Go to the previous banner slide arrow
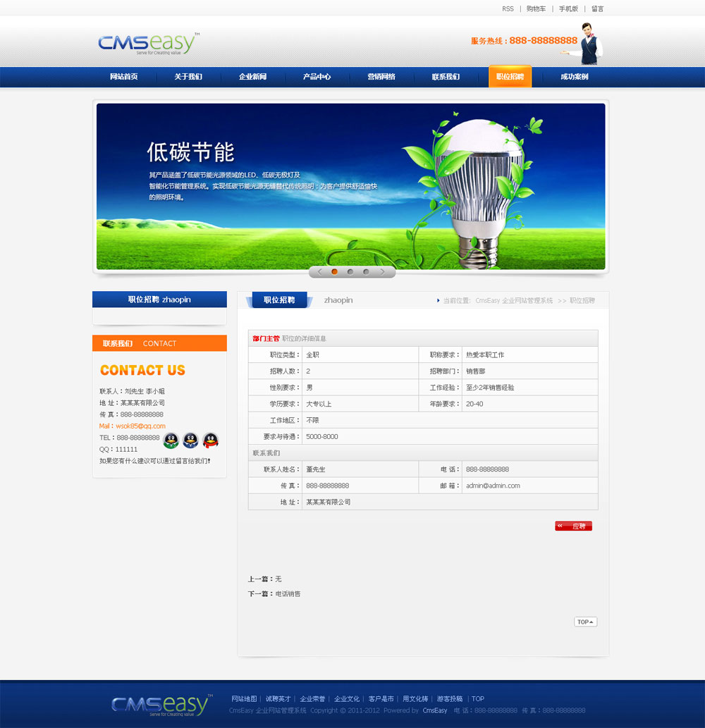Image resolution: width=705 pixels, height=728 pixels. pyautogui.click(x=319, y=271)
